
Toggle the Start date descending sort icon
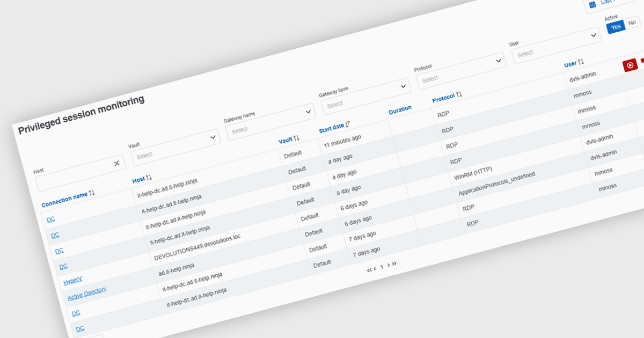point(348,124)
